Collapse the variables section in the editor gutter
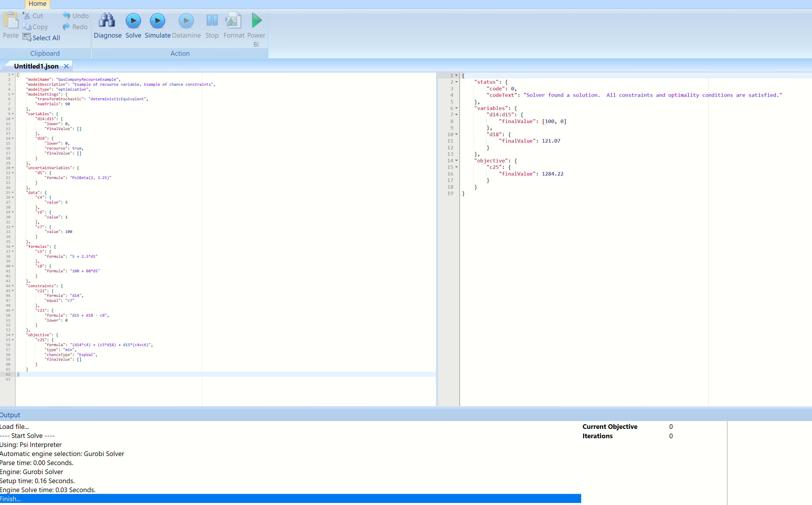The image size is (812, 505). [x=12, y=114]
